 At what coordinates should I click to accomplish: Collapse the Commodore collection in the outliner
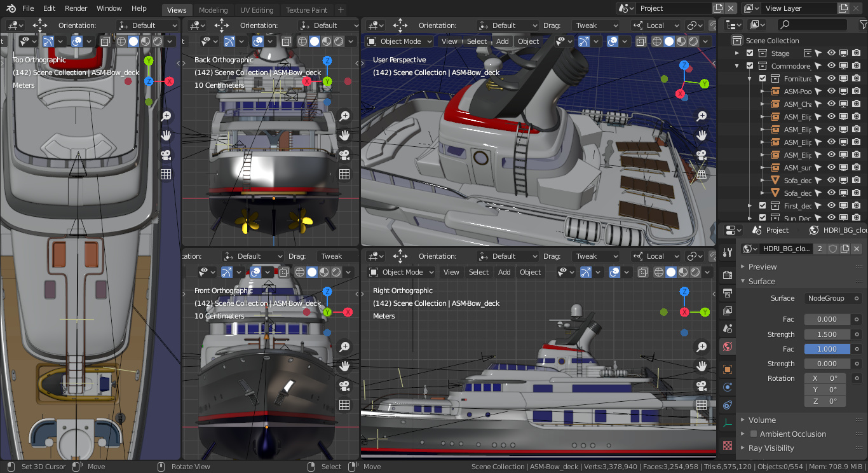736,65
